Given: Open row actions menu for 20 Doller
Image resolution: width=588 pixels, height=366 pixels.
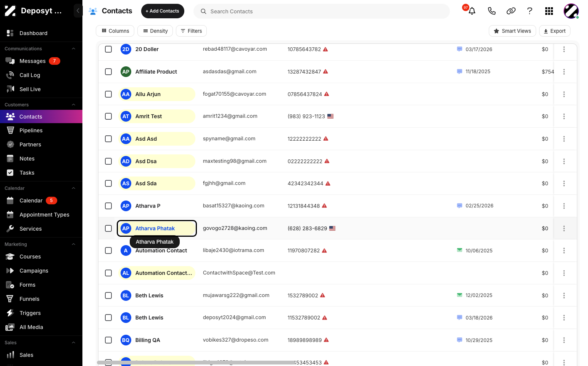Looking at the screenshot, I should tap(564, 49).
